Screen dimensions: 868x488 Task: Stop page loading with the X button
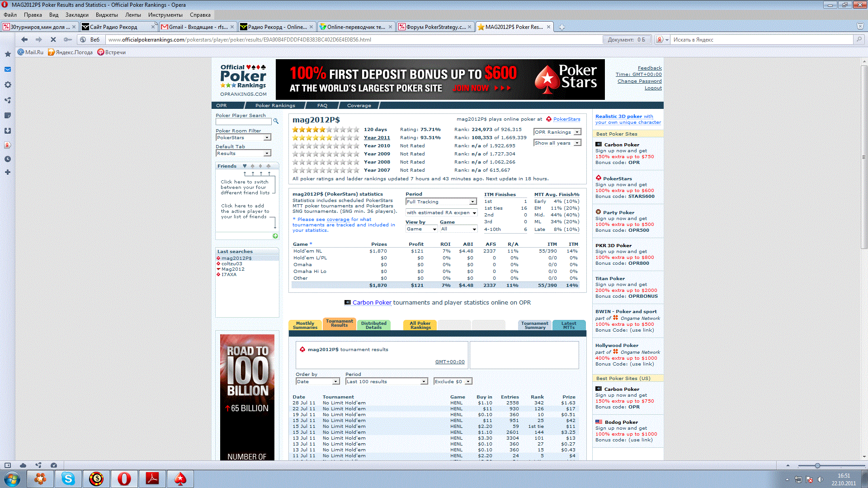pyautogui.click(x=53, y=40)
